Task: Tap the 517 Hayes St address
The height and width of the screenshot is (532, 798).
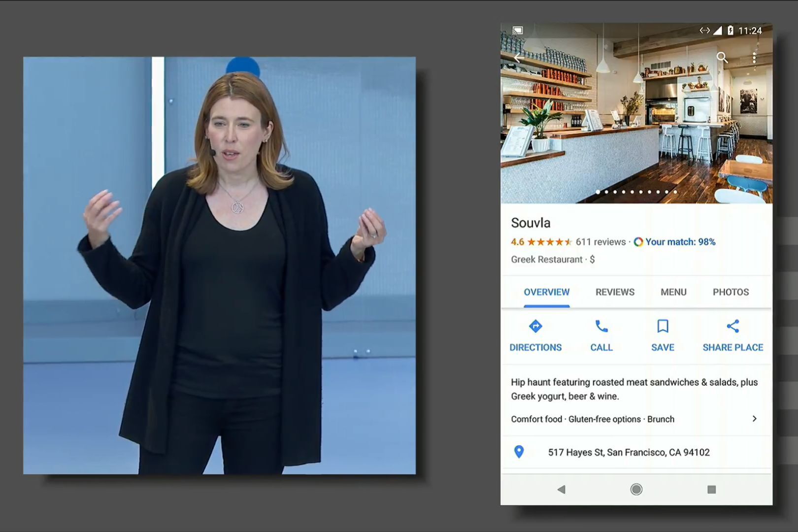Action: point(629,452)
